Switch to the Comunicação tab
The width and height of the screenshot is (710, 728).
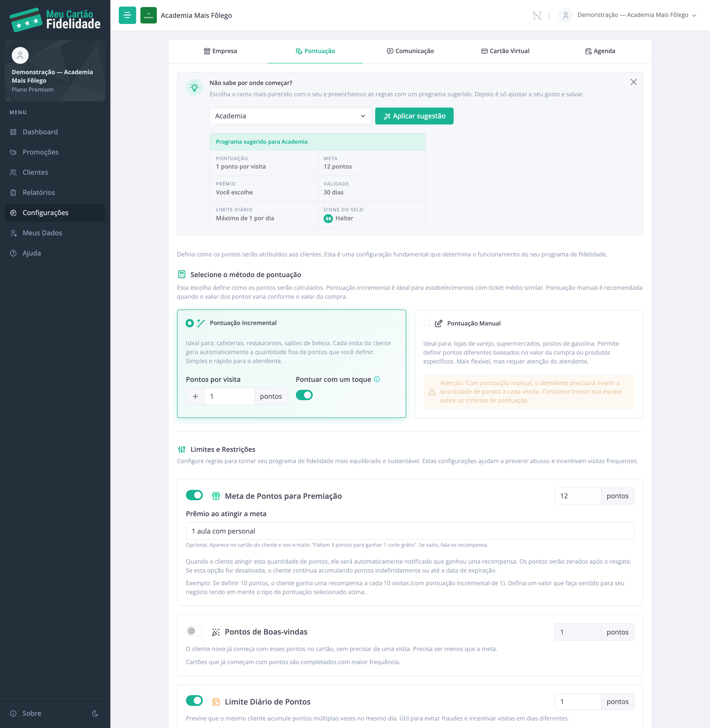[410, 51]
